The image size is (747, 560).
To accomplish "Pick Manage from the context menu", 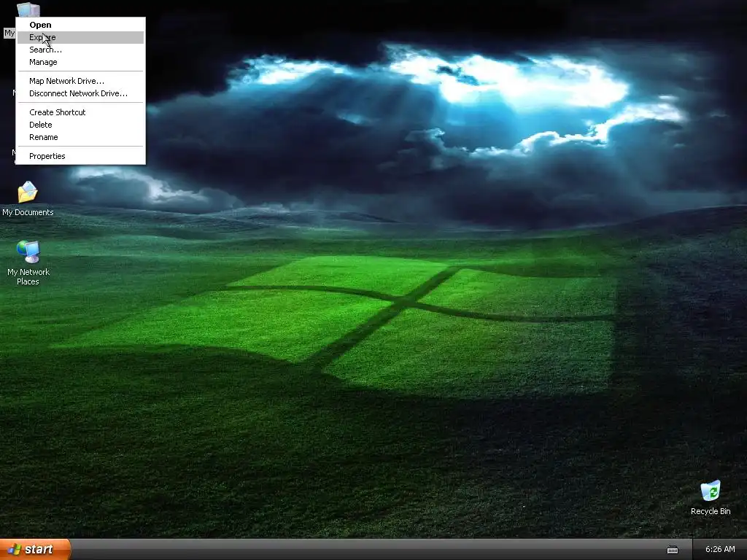I will click(x=80, y=62).
